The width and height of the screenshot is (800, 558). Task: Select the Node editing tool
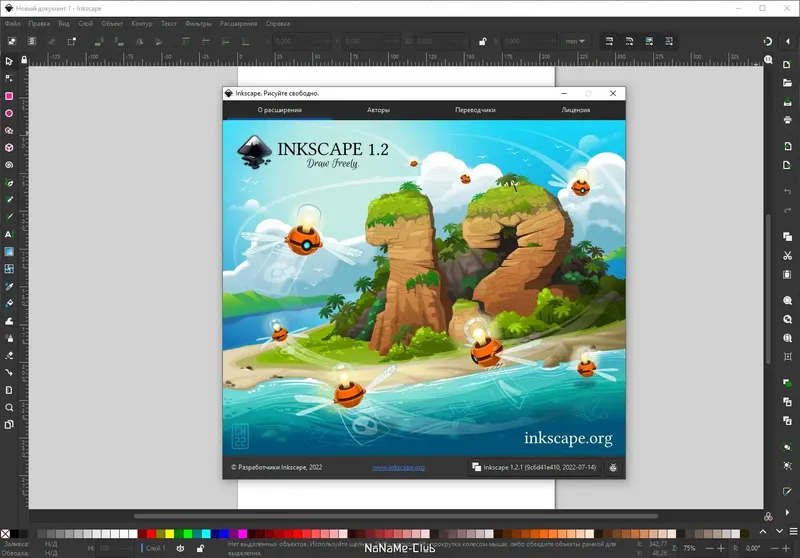coord(9,79)
